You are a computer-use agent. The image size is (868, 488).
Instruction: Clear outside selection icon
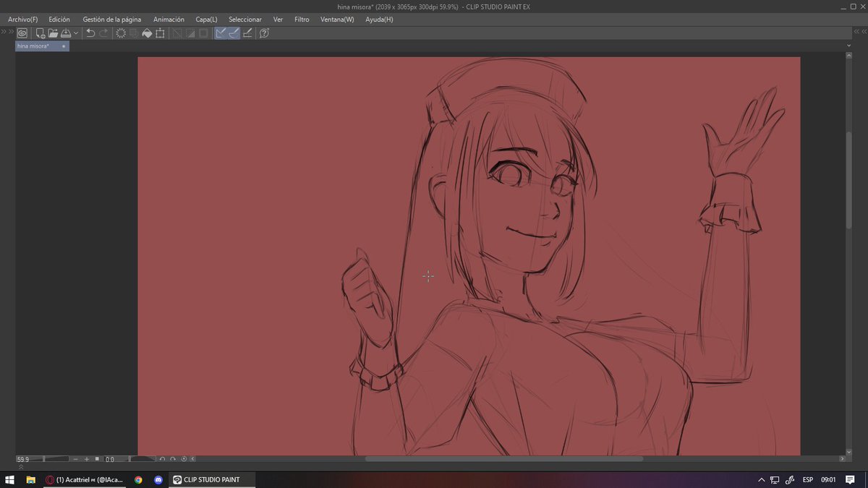click(134, 33)
